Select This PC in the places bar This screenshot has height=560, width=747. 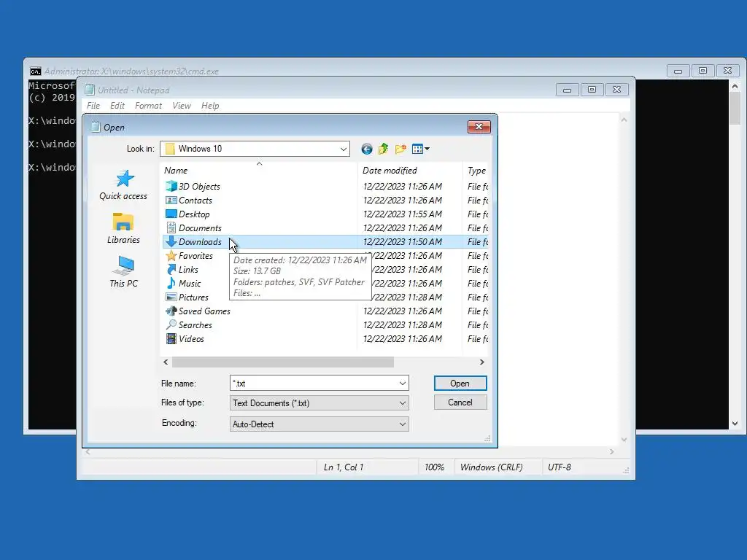click(123, 272)
